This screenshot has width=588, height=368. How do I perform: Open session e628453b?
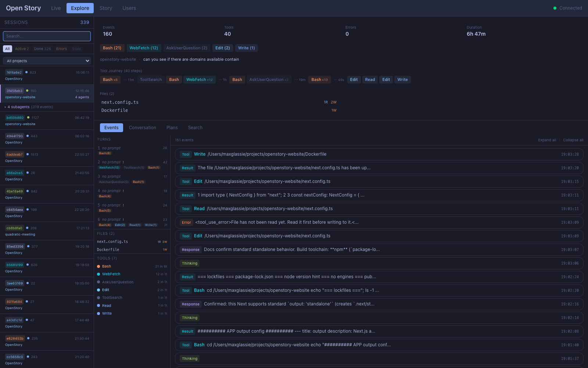(47, 342)
